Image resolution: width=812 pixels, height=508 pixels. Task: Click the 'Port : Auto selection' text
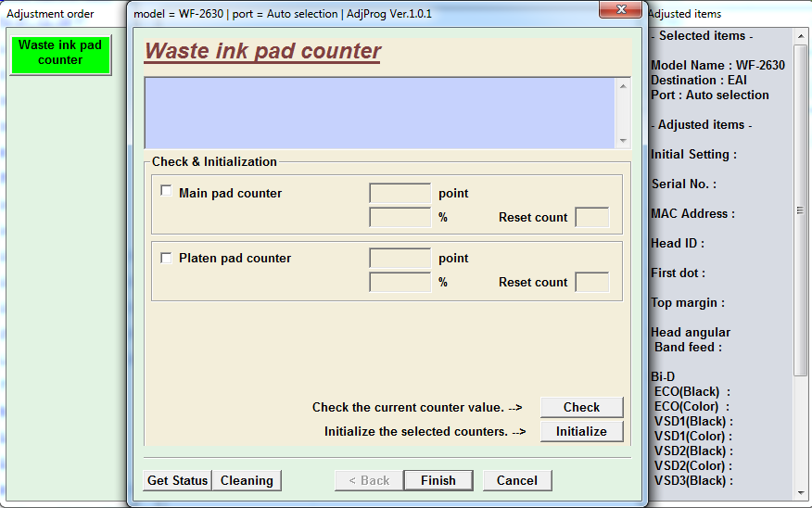tap(710, 95)
